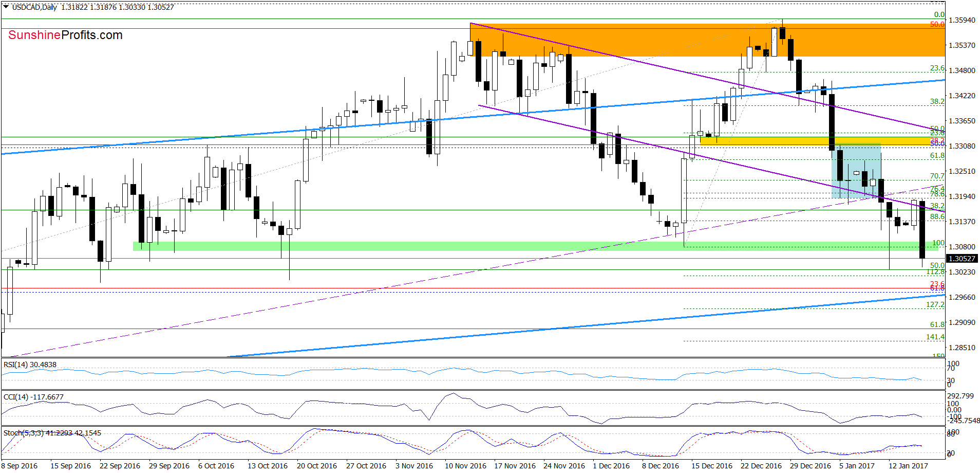Screen dimensions: 980x473
Task: Open the chart menu triangle beside USDCAD,Daily
Action: pyautogui.click(x=6, y=7)
